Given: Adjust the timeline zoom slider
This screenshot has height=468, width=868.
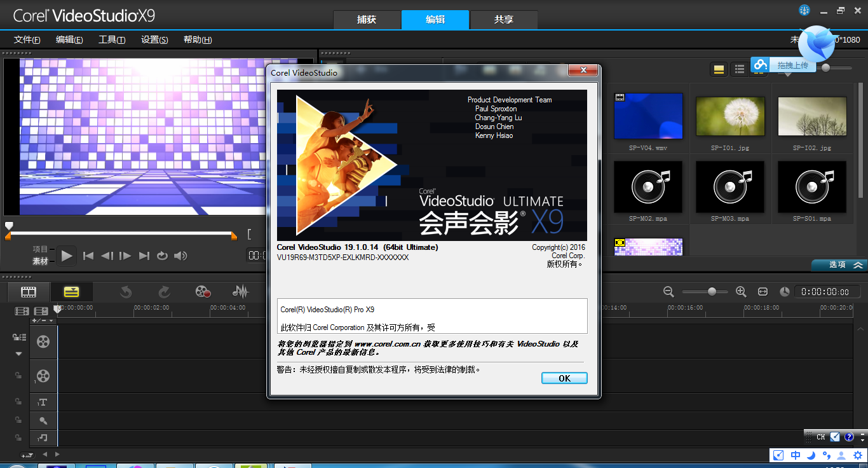Looking at the screenshot, I should pyautogui.click(x=712, y=291).
